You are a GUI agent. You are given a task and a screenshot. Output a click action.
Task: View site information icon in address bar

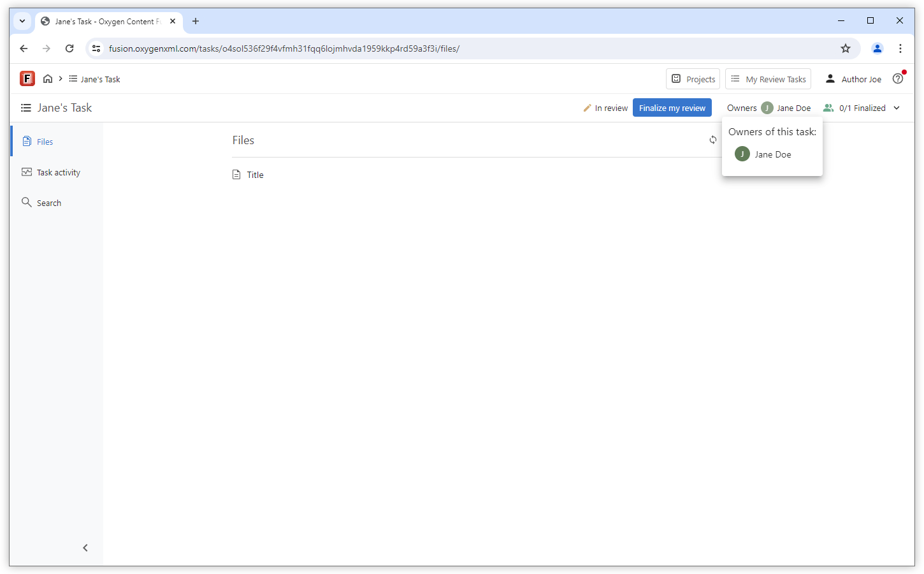click(x=96, y=48)
